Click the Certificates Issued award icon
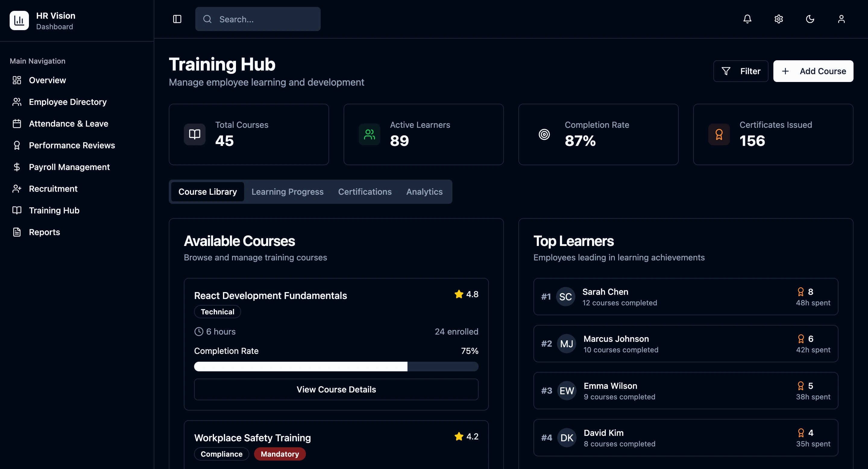The height and width of the screenshot is (469, 868). (x=719, y=134)
